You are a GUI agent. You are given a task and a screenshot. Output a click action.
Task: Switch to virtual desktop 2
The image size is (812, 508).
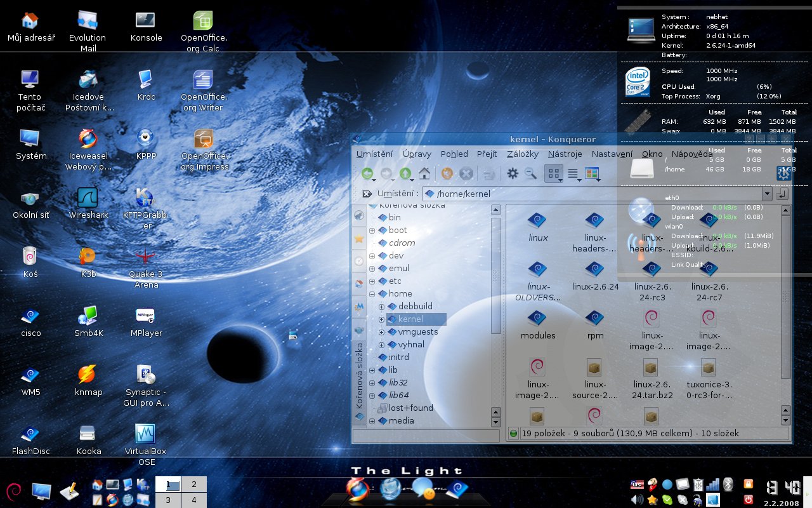click(194, 485)
